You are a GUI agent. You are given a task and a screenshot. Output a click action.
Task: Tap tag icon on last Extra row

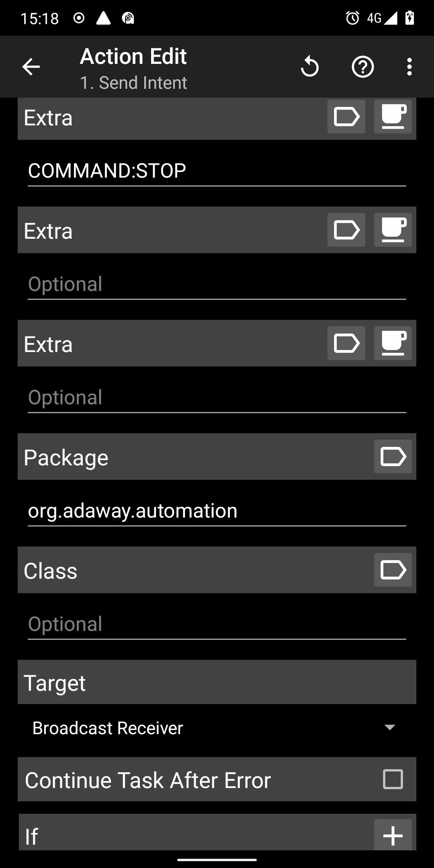(x=346, y=344)
